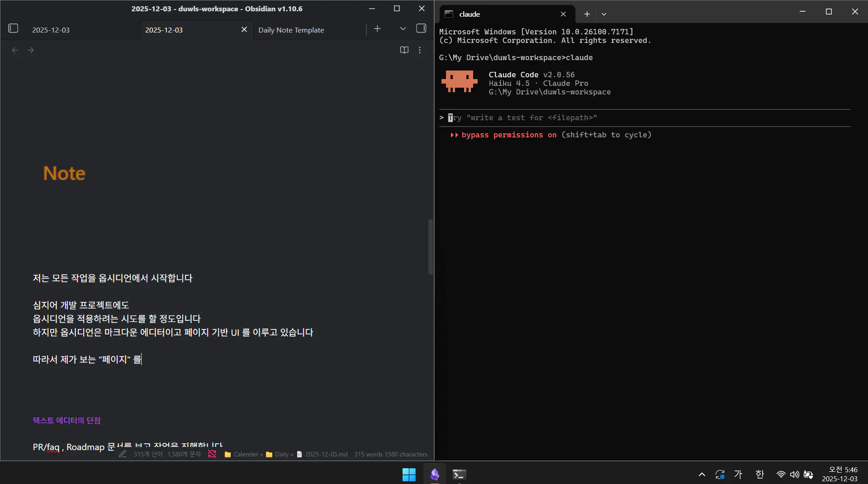Open a new tab in Obsidian
The width and height of the screenshot is (868, 484).
pyautogui.click(x=377, y=29)
